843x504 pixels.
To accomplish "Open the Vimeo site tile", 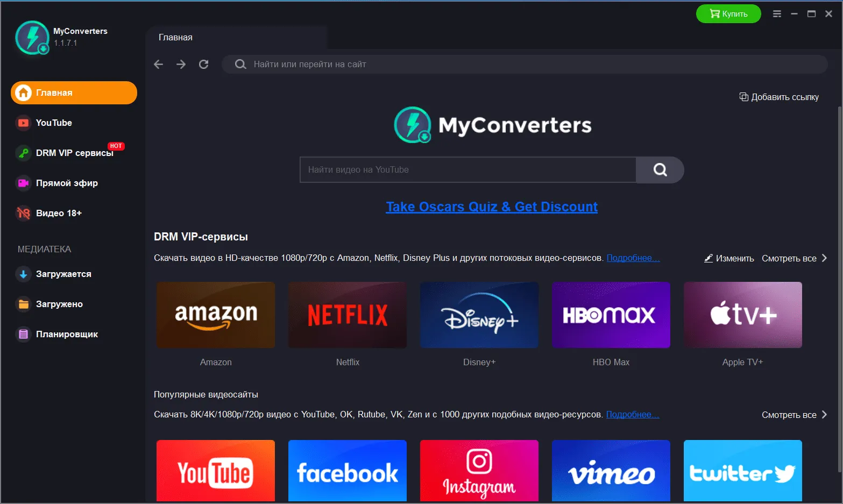I will (x=611, y=471).
